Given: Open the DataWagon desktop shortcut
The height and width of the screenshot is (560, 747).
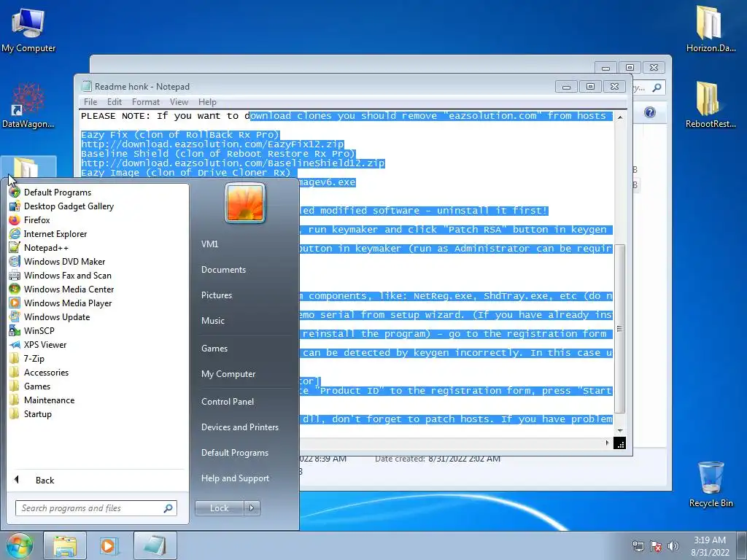Looking at the screenshot, I should (28, 105).
